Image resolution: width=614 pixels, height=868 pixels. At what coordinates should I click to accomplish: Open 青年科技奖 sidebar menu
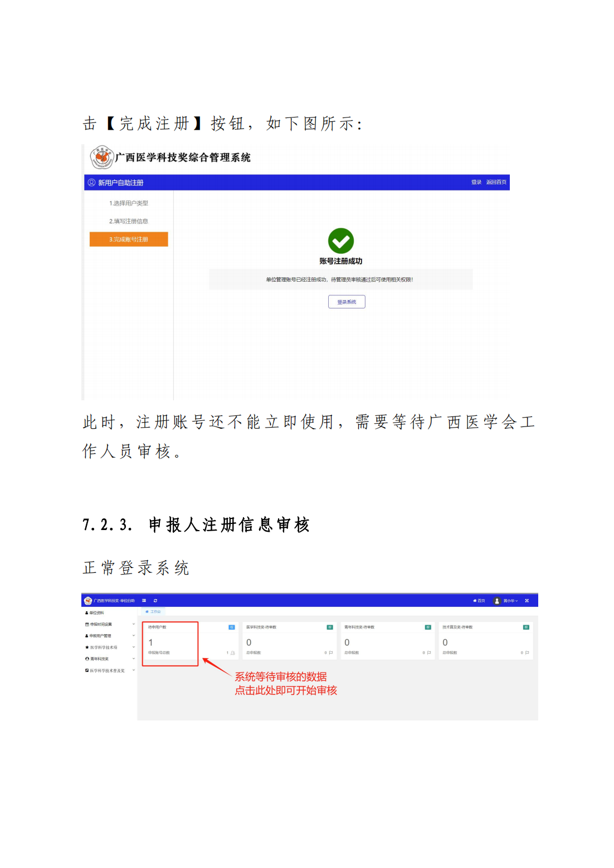(x=97, y=659)
